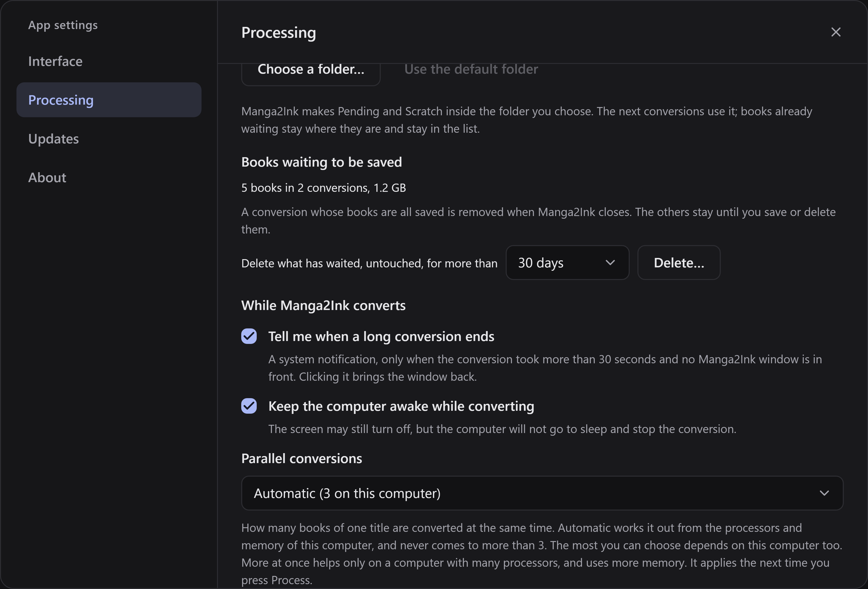Viewport: 868px width, 589px height.
Task: Expand the Parallel conversions Automatic dropdown
Action: (542, 493)
